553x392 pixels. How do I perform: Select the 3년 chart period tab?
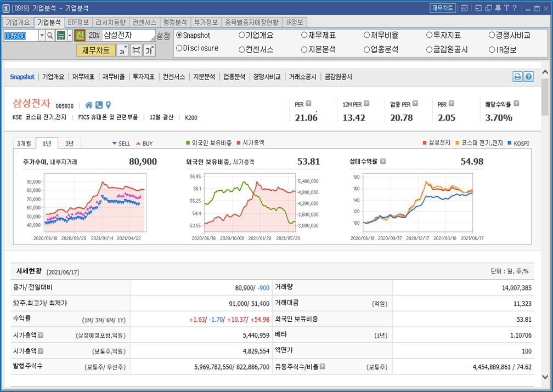click(70, 143)
